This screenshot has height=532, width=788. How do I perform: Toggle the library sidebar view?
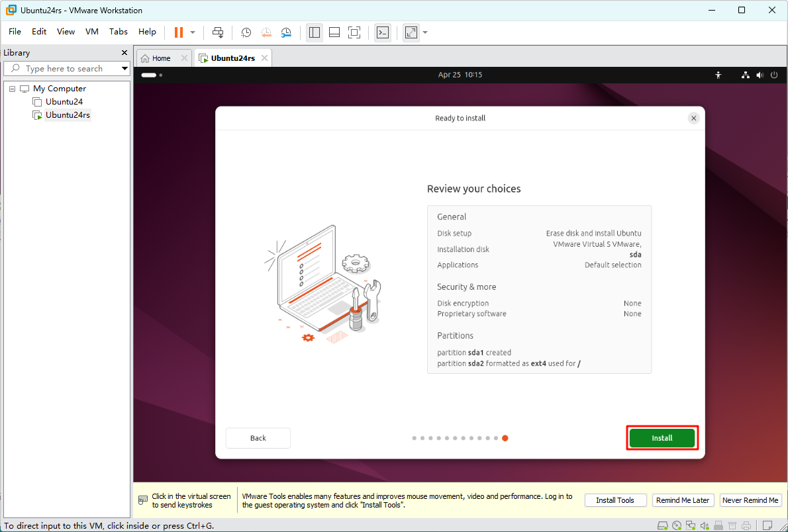[315, 32]
